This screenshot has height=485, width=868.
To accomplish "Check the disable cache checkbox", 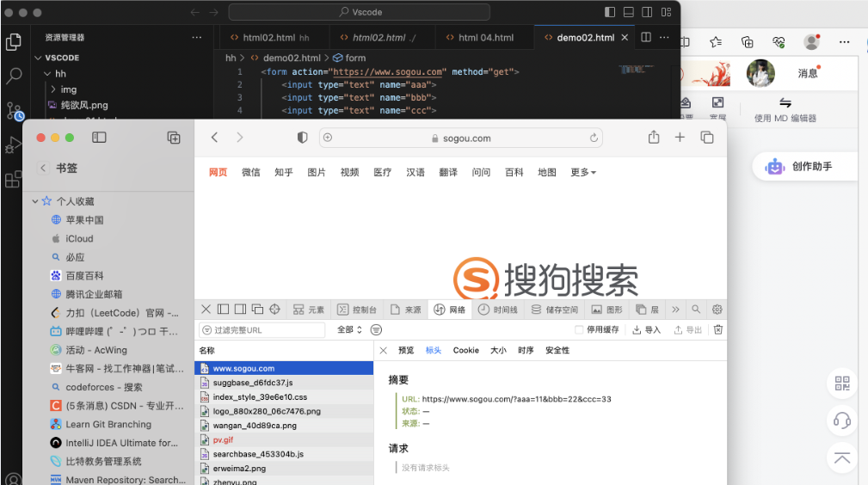I will click(x=578, y=330).
